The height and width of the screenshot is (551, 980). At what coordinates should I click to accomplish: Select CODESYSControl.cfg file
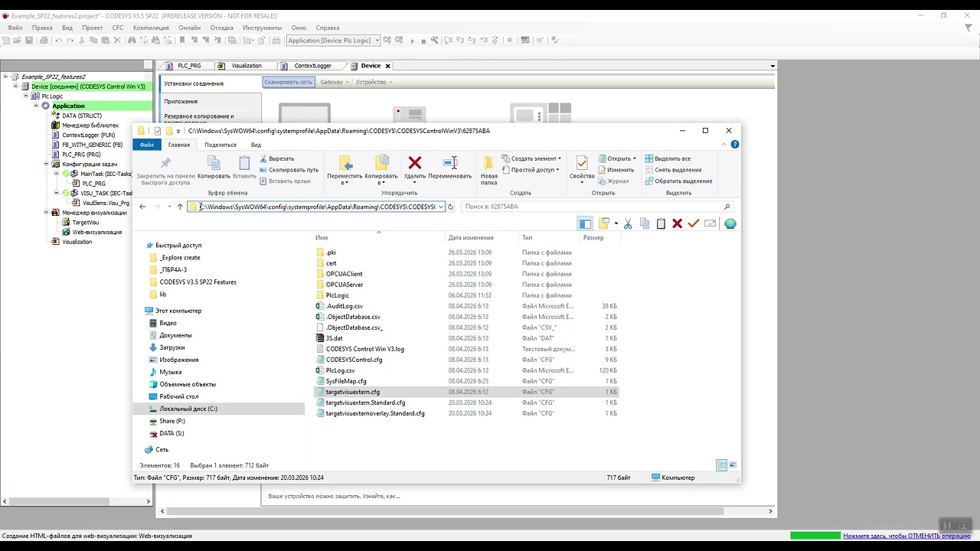[354, 360]
